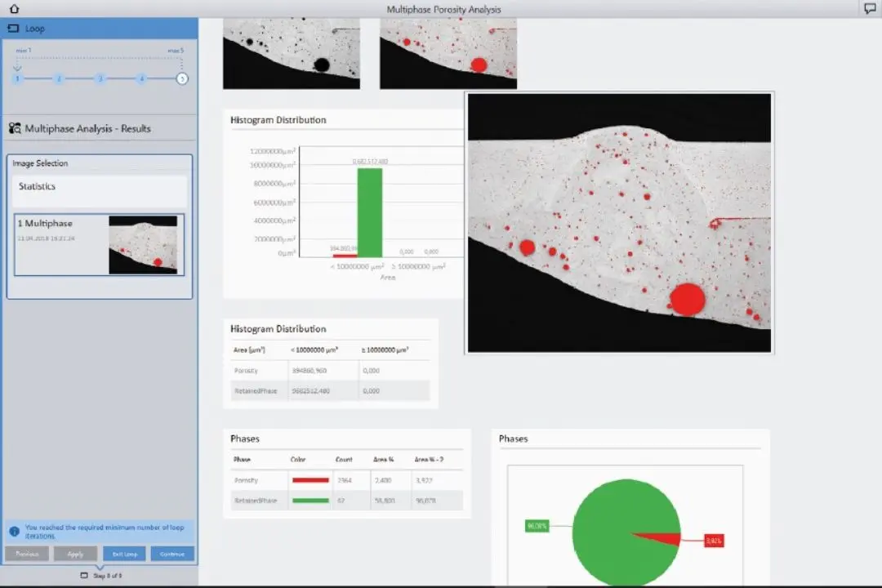Image resolution: width=882 pixels, height=588 pixels.
Task: Click the Apply button
Action: coord(75,554)
